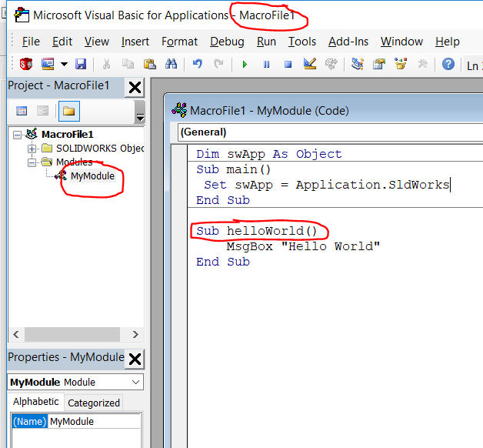Open the Debug menu

(x=227, y=42)
